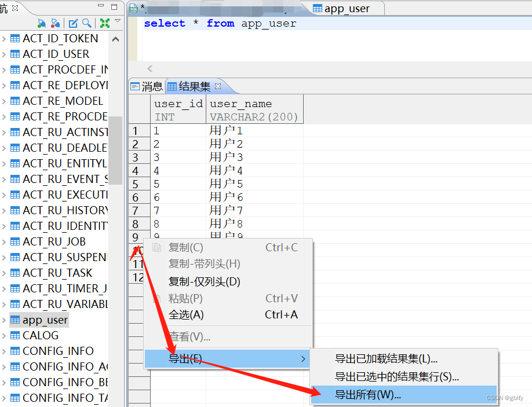
Task: Select the ACT_ID_USER table in tree
Action: tap(56, 54)
